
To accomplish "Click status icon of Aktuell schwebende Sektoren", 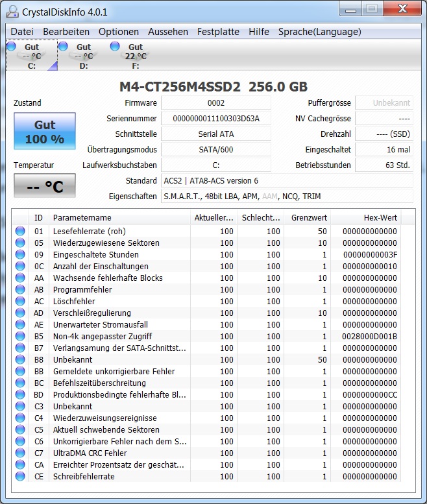I will coord(20,429).
